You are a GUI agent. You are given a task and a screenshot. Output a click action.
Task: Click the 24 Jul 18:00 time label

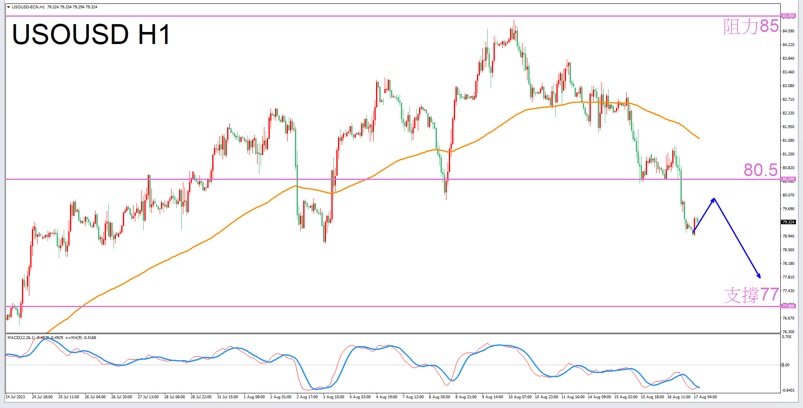click(x=43, y=397)
